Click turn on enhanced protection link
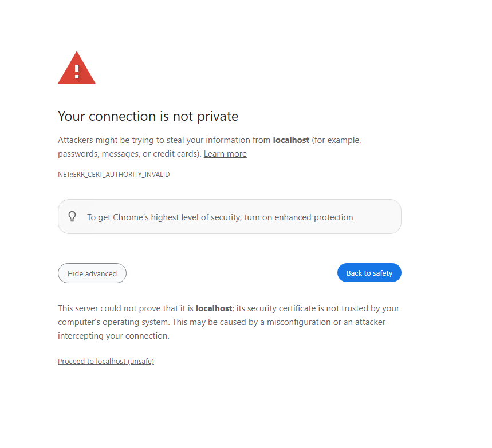This screenshot has height=448, width=492. point(298,217)
